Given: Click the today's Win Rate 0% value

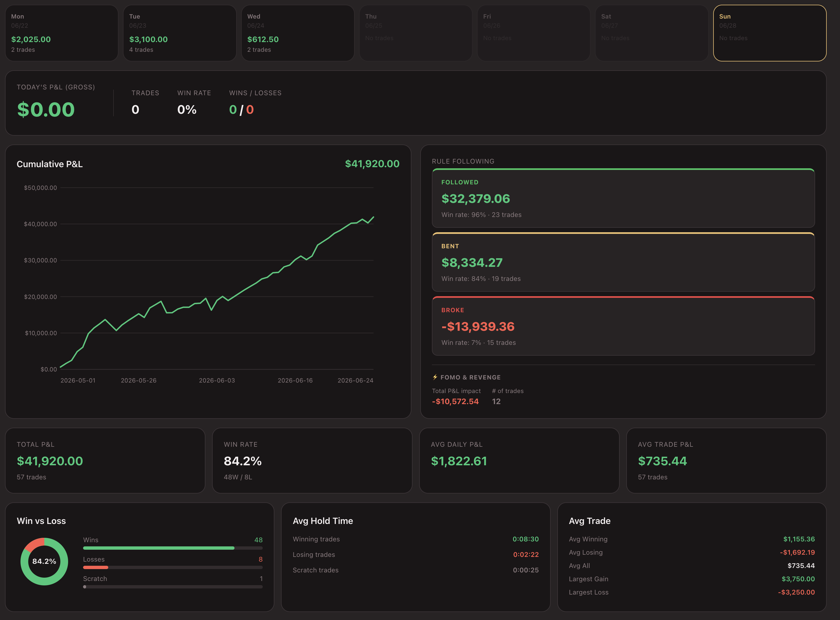Looking at the screenshot, I should (187, 110).
